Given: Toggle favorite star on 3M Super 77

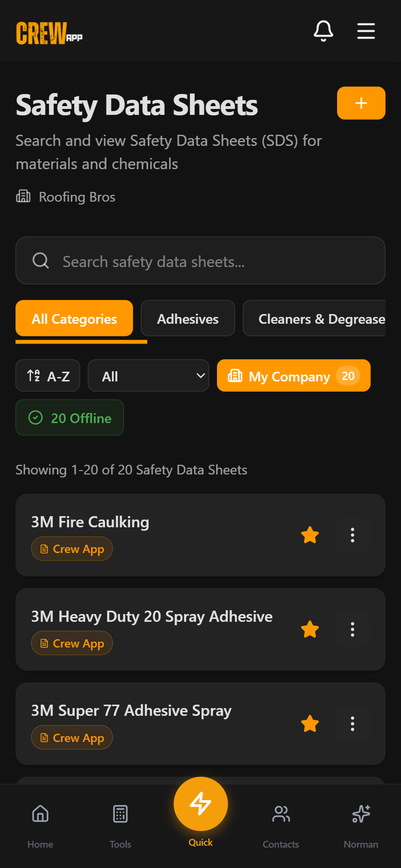Looking at the screenshot, I should 310,724.
